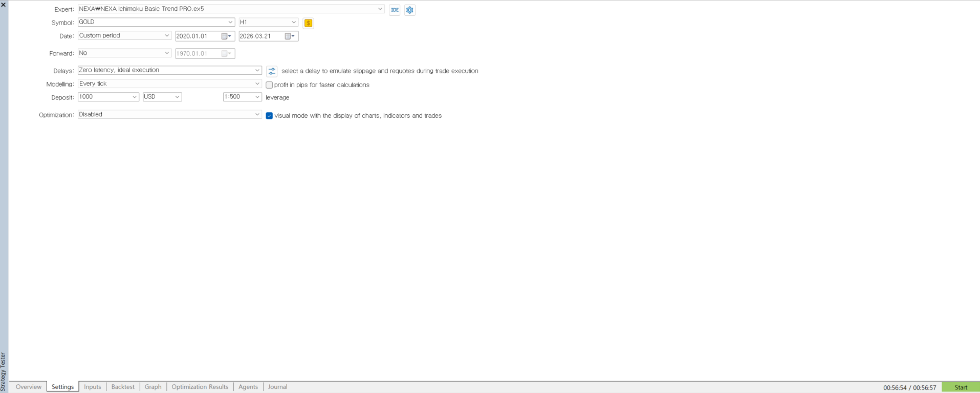The height and width of the screenshot is (393, 980).
Task: Enable profit in pips checkbox
Action: [x=269, y=85]
